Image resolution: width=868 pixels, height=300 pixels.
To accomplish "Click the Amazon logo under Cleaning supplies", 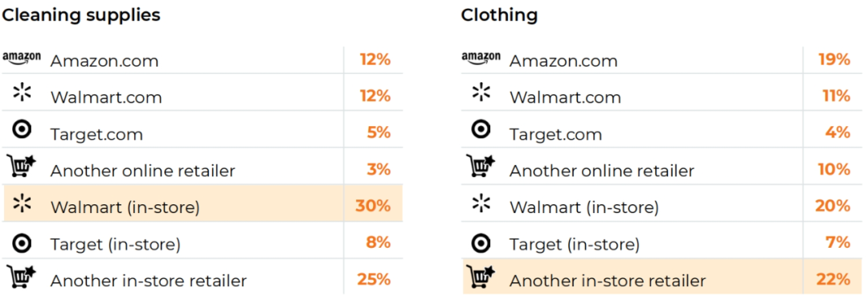I will click(x=22, y=58).
